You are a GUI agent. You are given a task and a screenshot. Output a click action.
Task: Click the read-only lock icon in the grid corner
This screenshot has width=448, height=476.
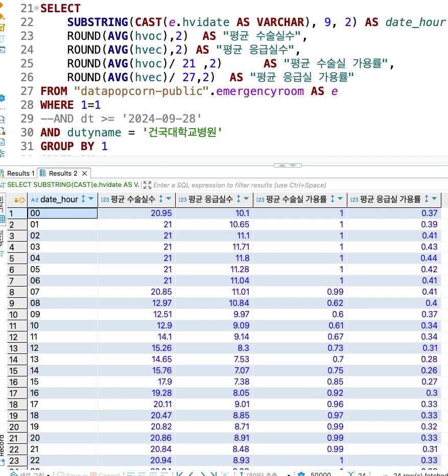[x=16, y=200]
